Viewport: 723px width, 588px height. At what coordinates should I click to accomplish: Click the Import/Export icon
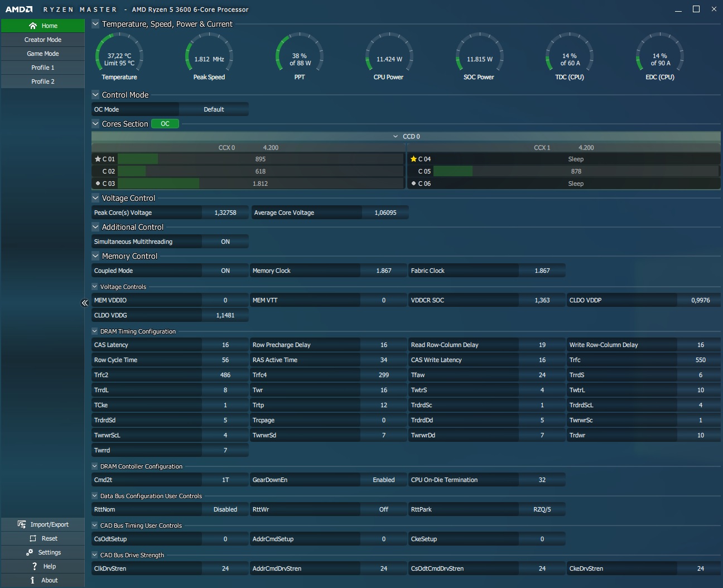tap(22, 524)
